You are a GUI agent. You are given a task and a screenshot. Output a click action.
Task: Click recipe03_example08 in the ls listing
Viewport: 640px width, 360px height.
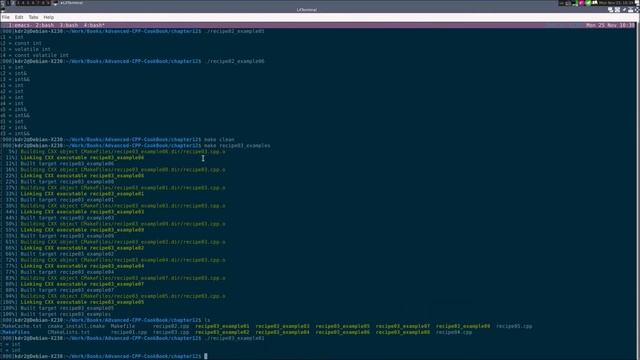point(403,333)
